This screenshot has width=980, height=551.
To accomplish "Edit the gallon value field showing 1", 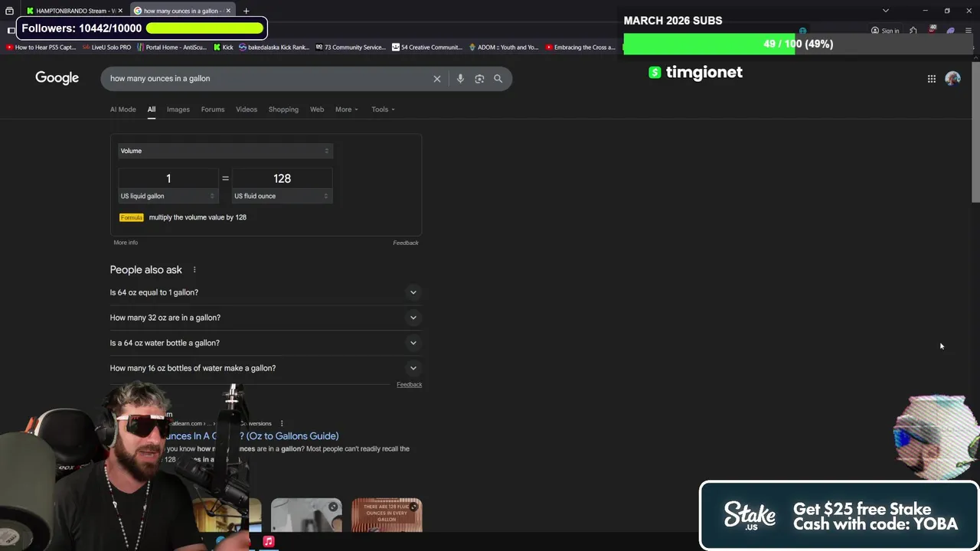I will click(x=168, y=178).
